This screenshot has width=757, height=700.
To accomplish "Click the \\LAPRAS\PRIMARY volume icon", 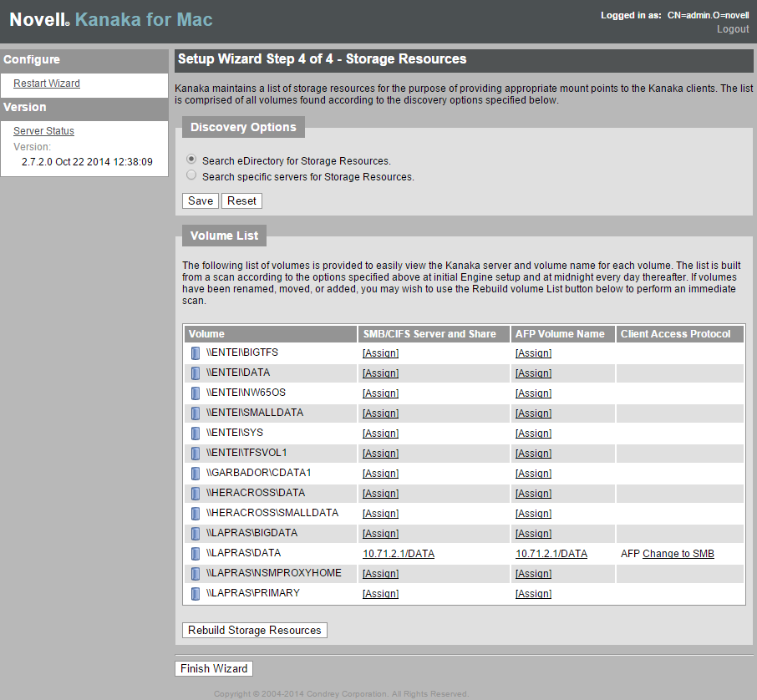I will tap(196, 594).
